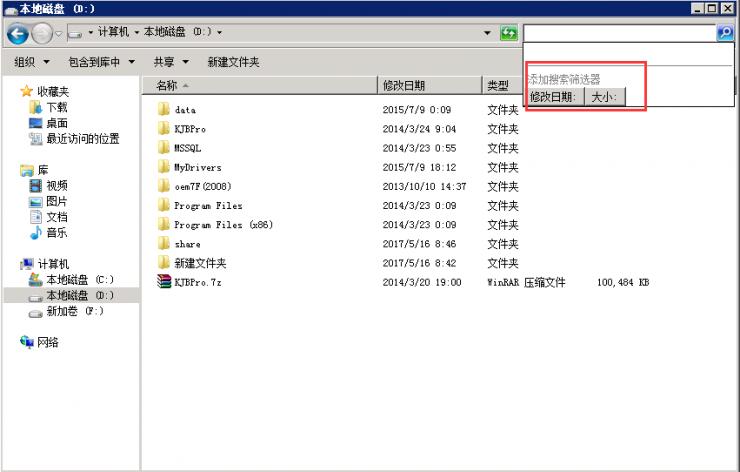The height and width of the screenshot is (472, 740).
Task: Select 音乐 library in sidebar
Action: point(57,233)
